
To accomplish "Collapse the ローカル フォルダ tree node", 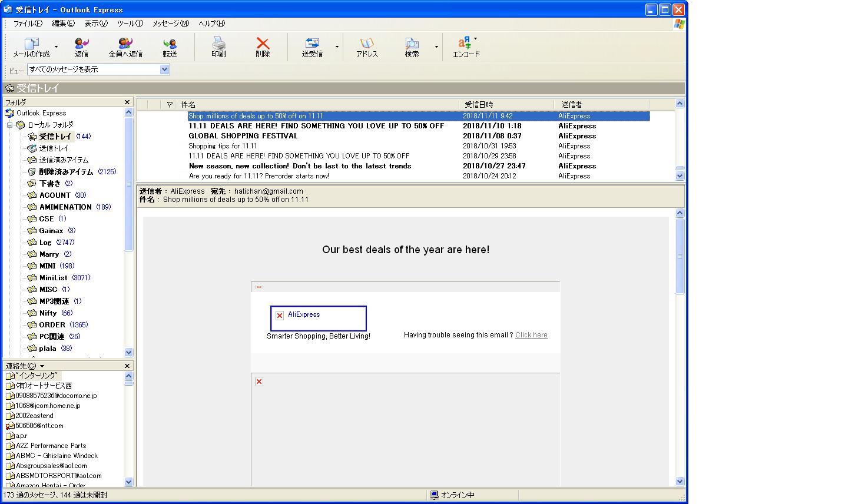I will [9, 125].
